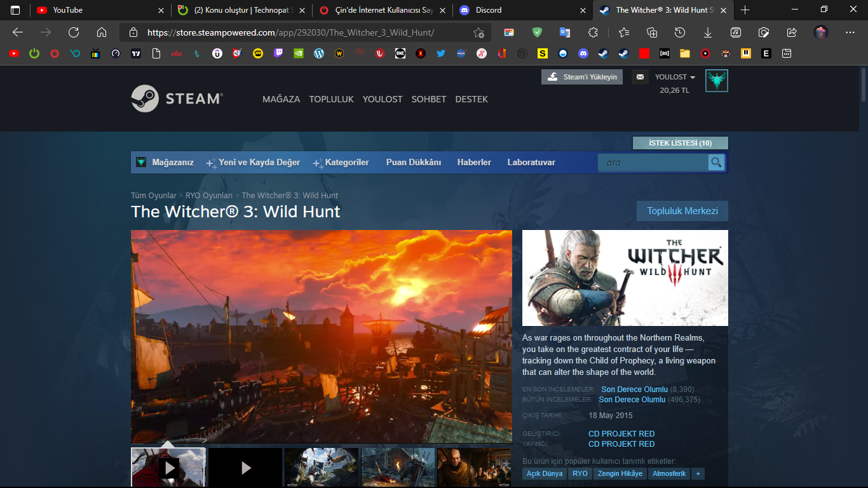The image size is (868, 488).
Task: Open the Epic Games bookmark icon
Action: pyautogui.click(x=766, y=54)
